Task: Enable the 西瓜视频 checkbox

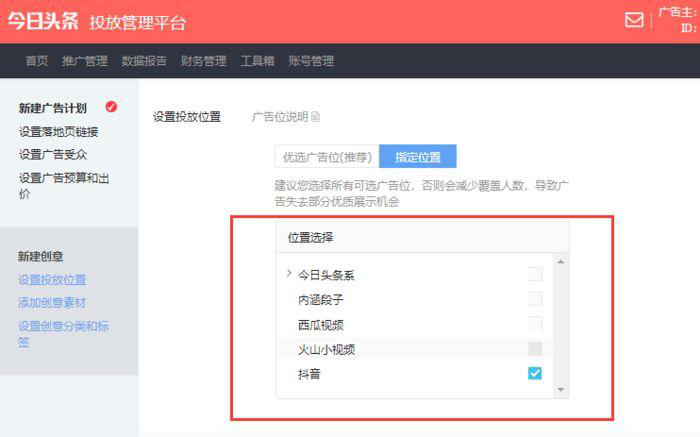Action: (x=535, y=324)
